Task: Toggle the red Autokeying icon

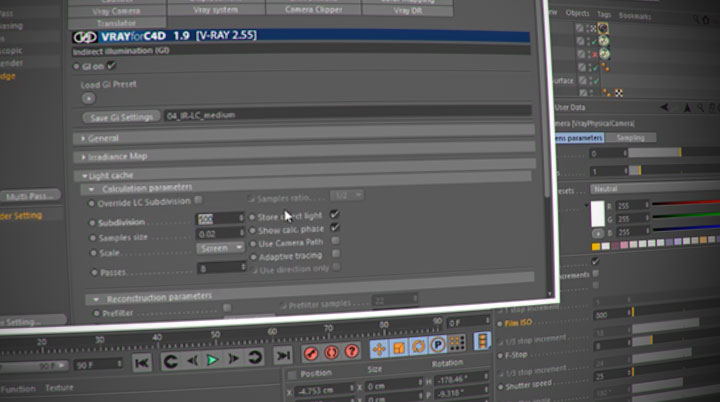Action: (332, 352)
